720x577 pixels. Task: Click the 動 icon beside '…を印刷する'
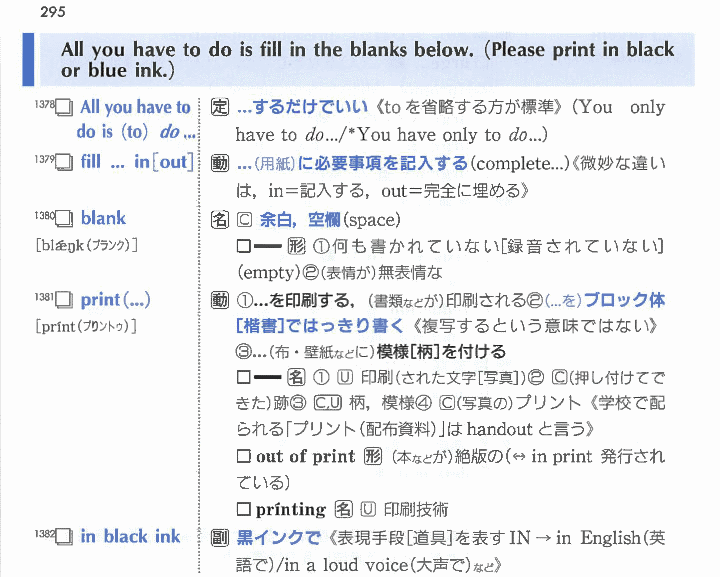[x=220, y=300]
